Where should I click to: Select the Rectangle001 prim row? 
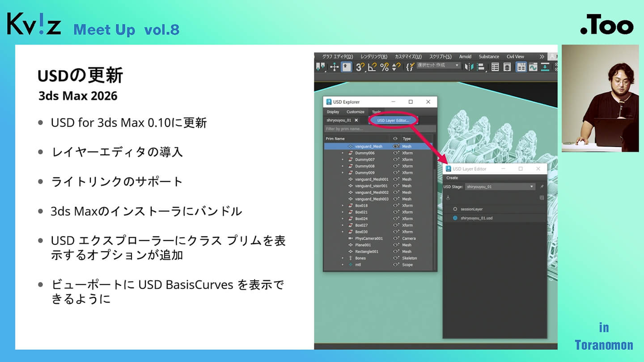366,252
